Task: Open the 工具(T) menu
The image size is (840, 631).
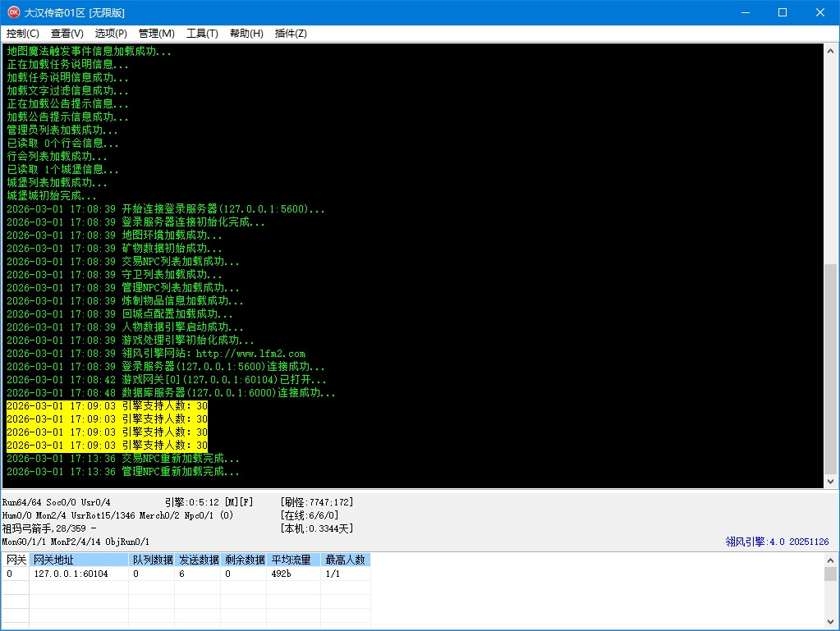Action: coord(202,34)
